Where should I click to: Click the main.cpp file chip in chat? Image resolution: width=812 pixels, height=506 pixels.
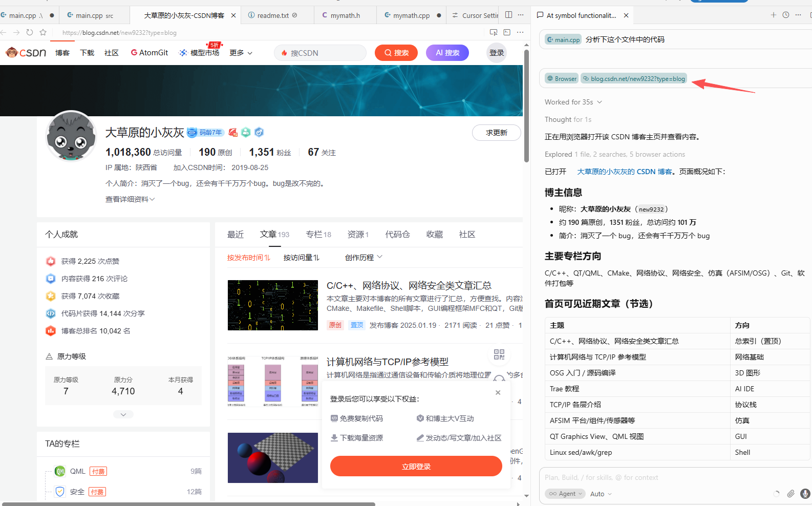[x=563, y=39]
